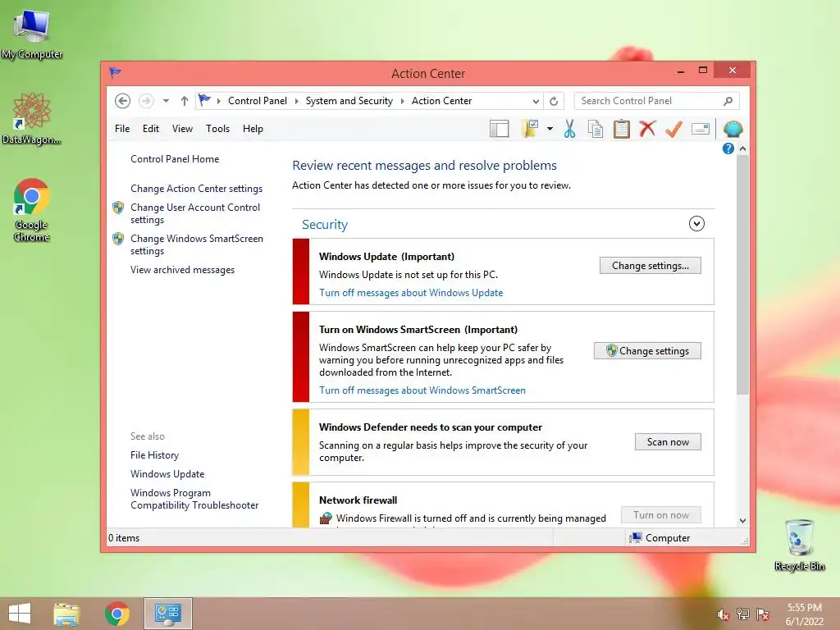Click the Properties toolbar icon

[701, 129]
